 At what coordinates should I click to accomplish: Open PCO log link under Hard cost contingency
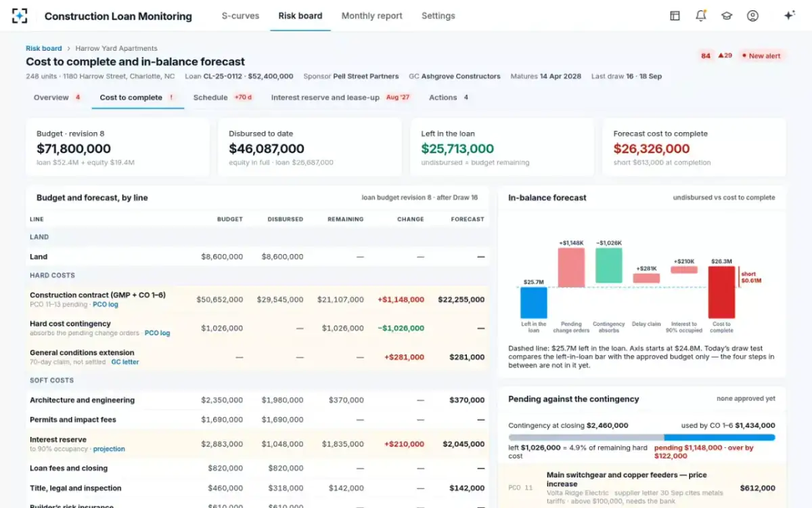click(x=157, y=333)
